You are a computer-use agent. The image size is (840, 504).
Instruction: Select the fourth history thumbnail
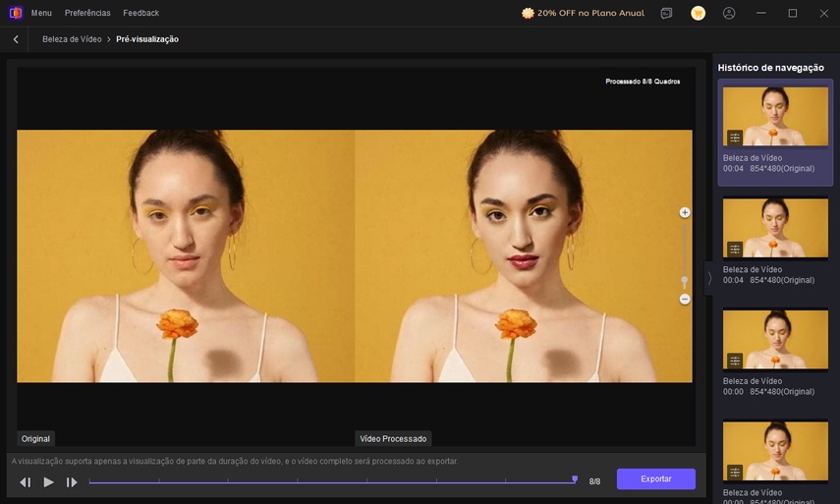pyautogui.click(x=775, y=451)
